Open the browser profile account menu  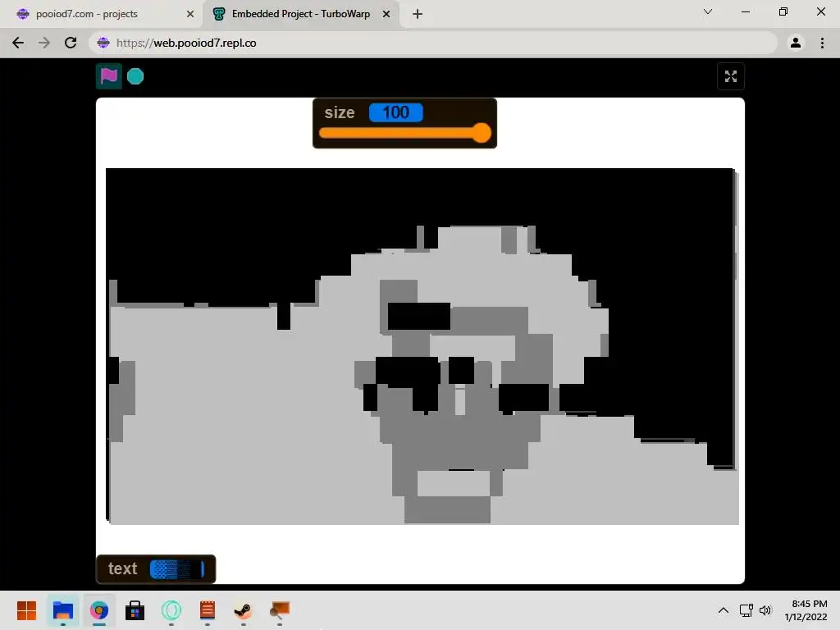(796, 43)
